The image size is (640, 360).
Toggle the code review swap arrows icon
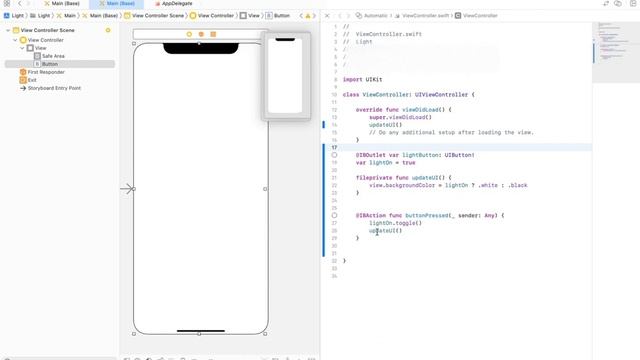606,3
